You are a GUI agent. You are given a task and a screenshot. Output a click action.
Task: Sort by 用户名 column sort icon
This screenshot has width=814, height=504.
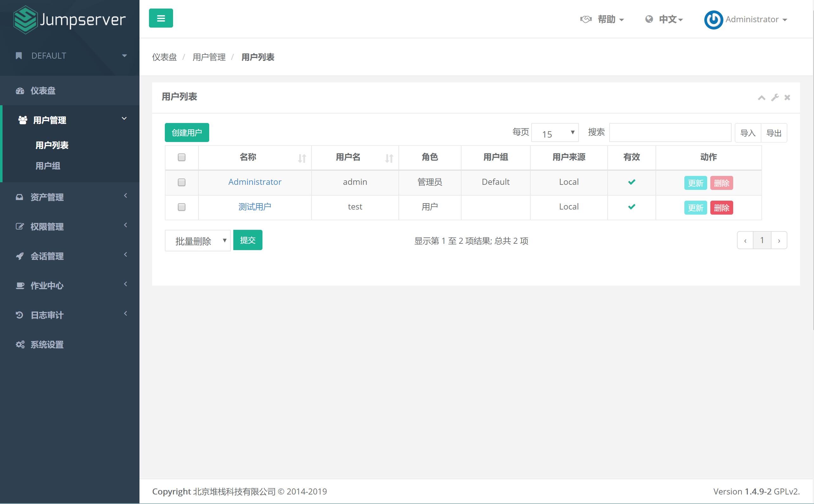[389, 158]
